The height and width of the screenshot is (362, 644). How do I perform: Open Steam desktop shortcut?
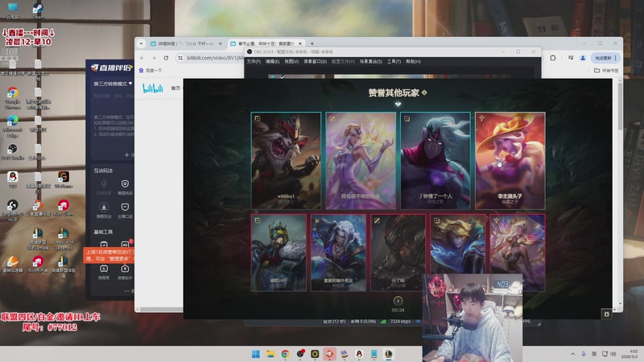[x=38, y=10]
